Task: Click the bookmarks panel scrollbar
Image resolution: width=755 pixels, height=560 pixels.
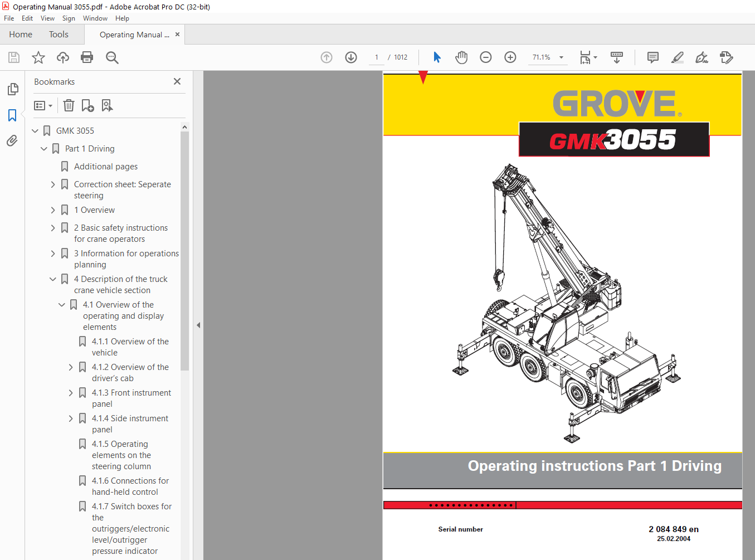Action: (x=184, y=251)
